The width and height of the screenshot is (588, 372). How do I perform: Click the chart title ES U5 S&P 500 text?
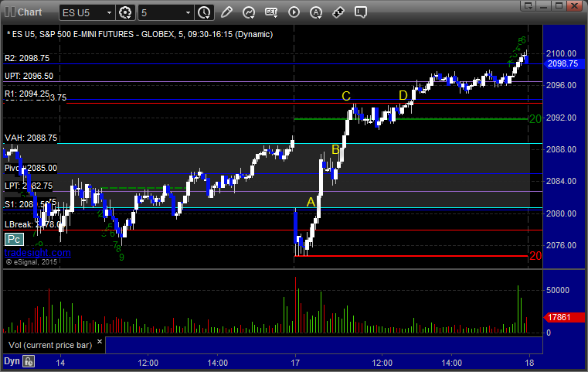[x=140, y=34]
